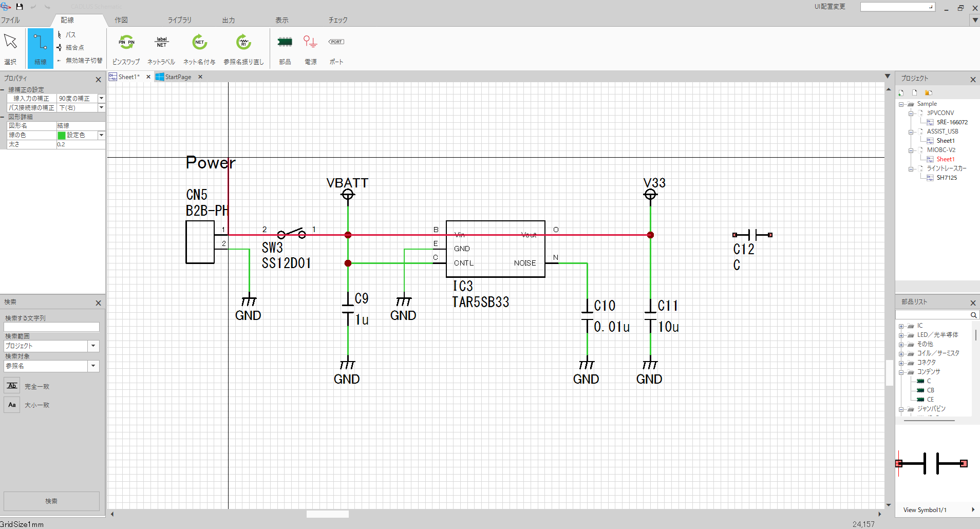Click the search magnifier in 部品リスト

click(x=973, y=315)
